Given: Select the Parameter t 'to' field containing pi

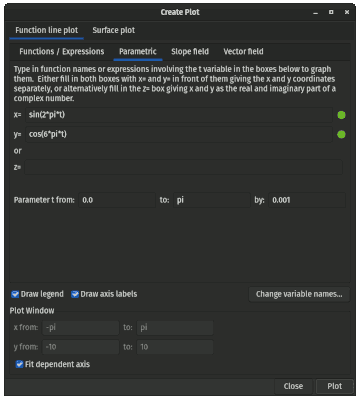Looking at the screenshot, I should 212,200.
